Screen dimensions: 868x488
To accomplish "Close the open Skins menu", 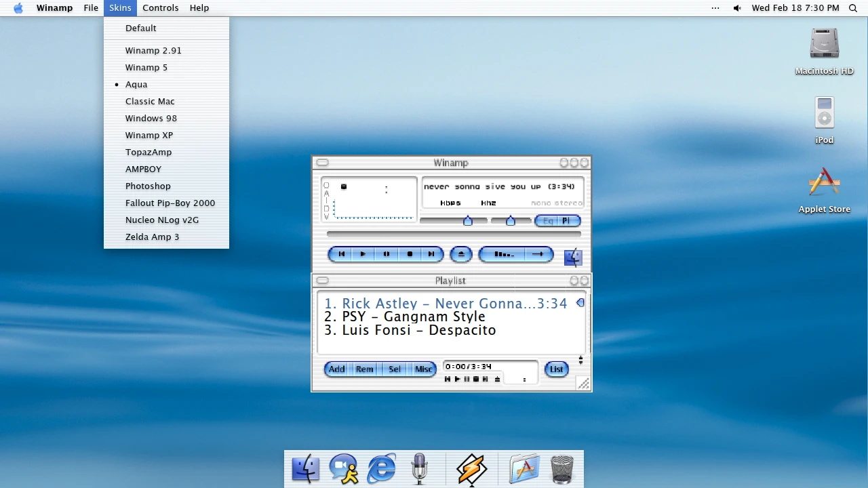I will 120,8.
